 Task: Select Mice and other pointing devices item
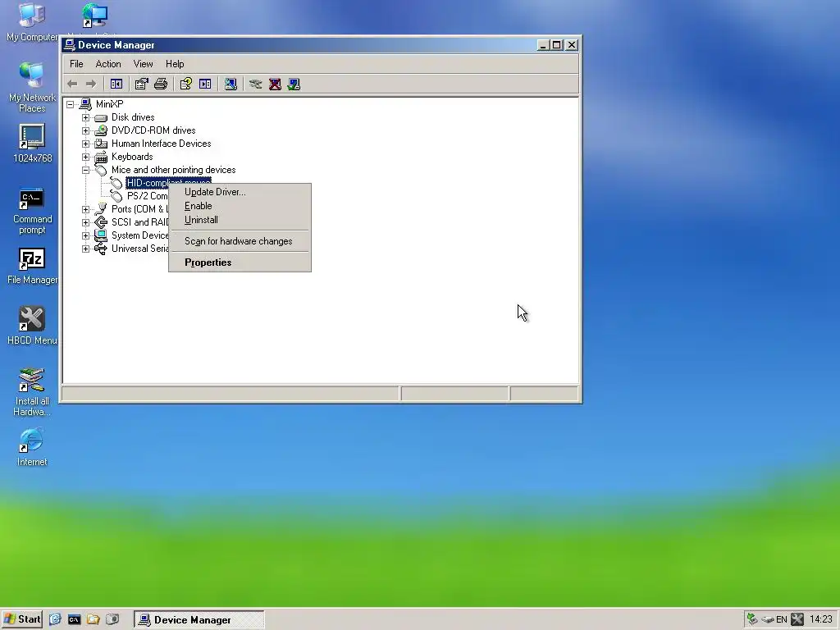click(x=174, y=170)
